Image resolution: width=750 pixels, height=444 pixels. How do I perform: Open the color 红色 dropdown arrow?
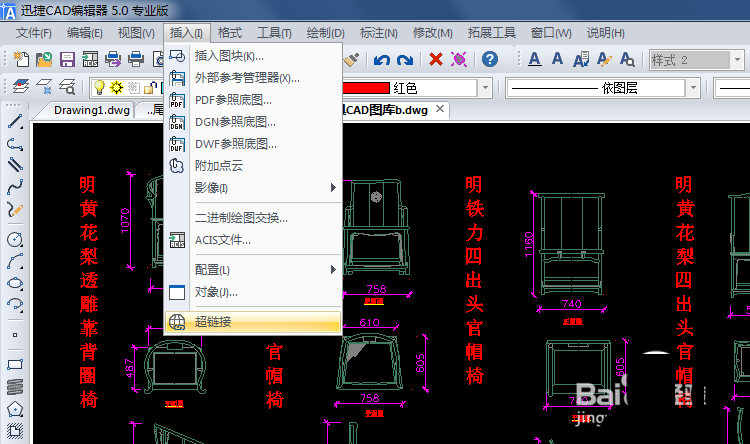pos(485,88)
